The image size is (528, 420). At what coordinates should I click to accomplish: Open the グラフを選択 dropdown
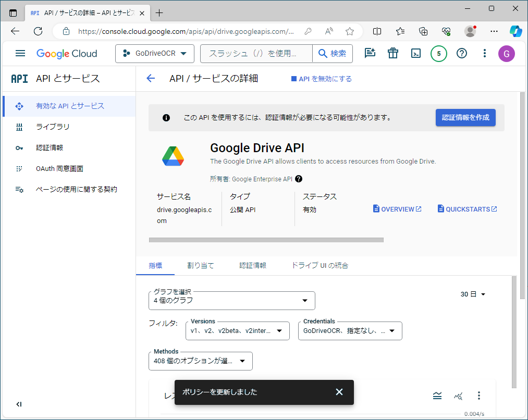coord(231,301)
